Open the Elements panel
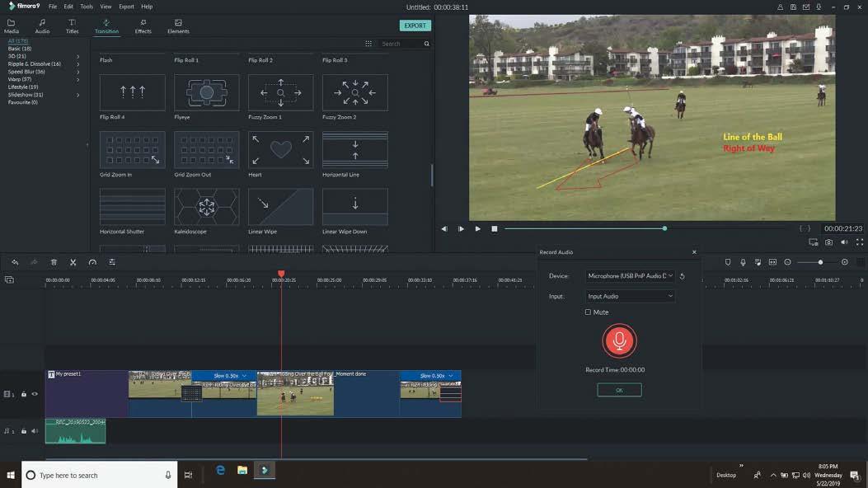868x488 pixels. click(178, 26)
